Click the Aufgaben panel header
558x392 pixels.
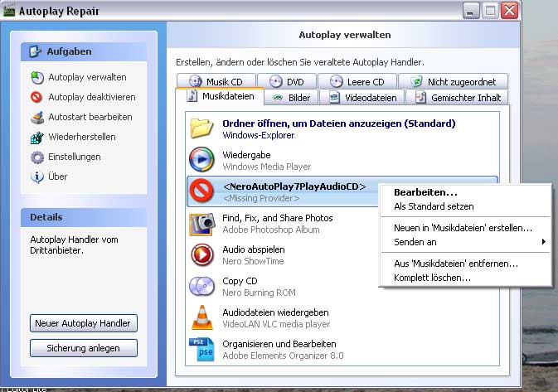(84, 51)
